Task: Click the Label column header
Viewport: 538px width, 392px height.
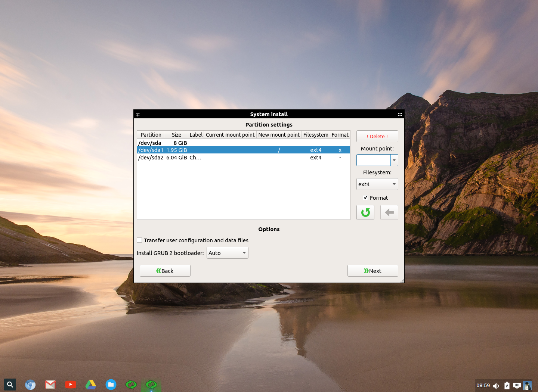Action: click(196, 135)
